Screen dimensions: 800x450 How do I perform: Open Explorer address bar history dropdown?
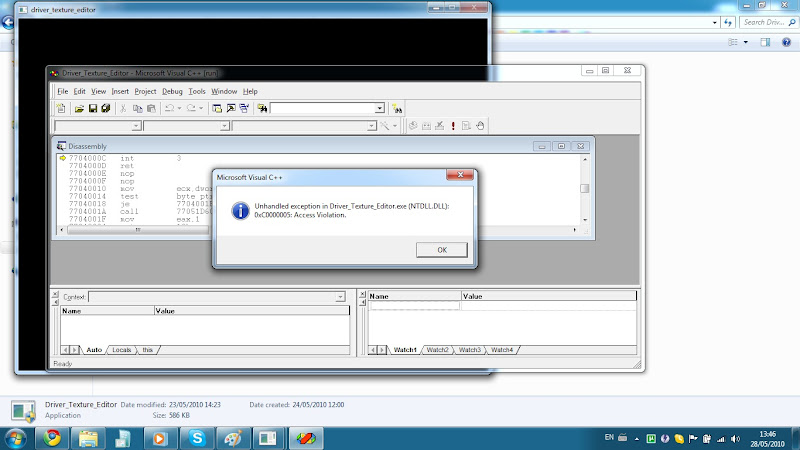point(714,22)
